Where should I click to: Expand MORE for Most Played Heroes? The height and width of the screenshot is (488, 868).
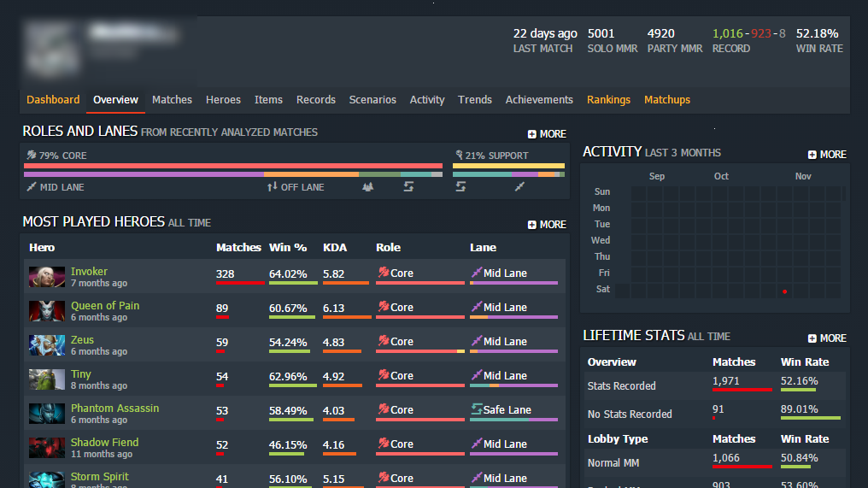pos(547,224)
